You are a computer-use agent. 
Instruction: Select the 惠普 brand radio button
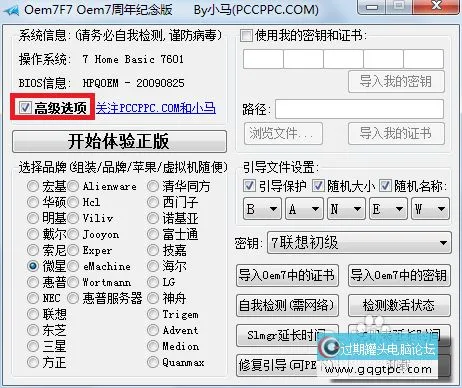[33, 282]
